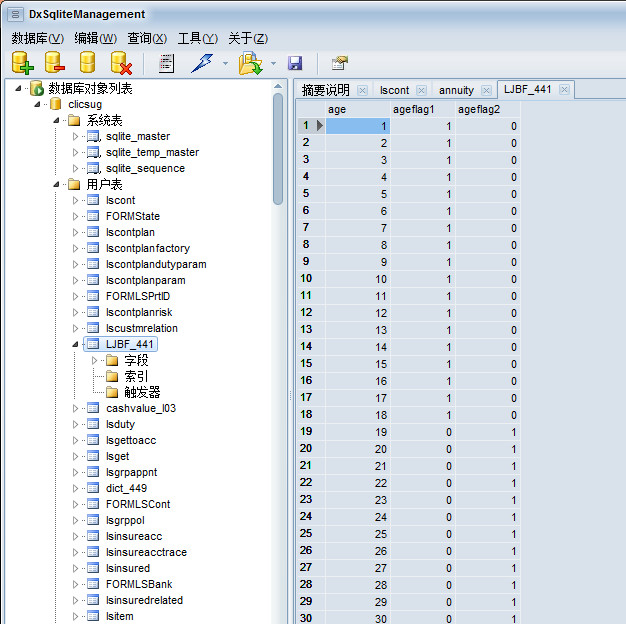This screenshot has width=626, height=624.
Task: Close the LJBF_441 tab
Action: point(564,89)
